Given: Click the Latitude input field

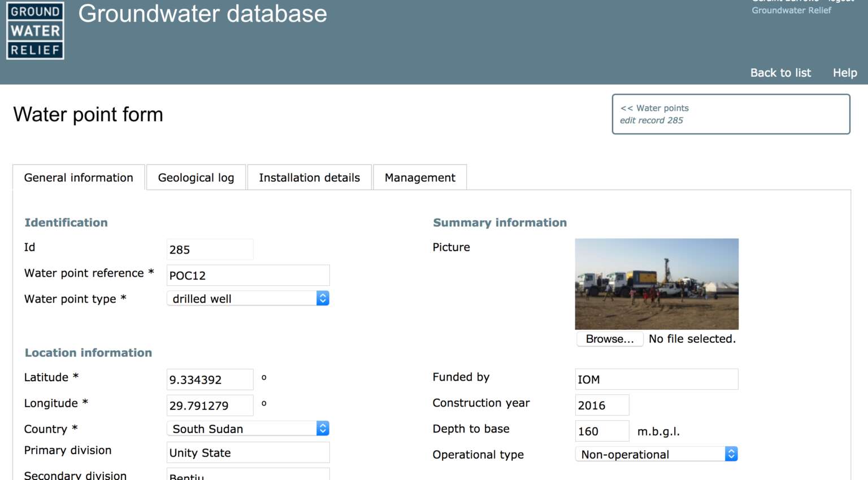Looking at the screenshot, I should (x=210, y=379).
